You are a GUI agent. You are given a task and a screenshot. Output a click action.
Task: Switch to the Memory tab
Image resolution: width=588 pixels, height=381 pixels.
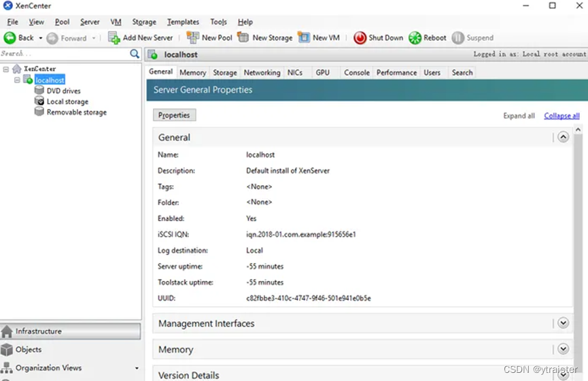pyautogui.click(x=193, y=72)
